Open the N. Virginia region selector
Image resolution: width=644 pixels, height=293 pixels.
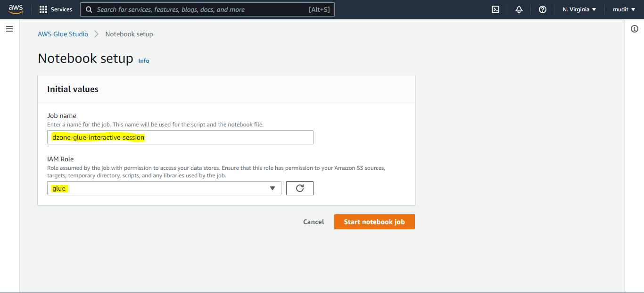579,9
